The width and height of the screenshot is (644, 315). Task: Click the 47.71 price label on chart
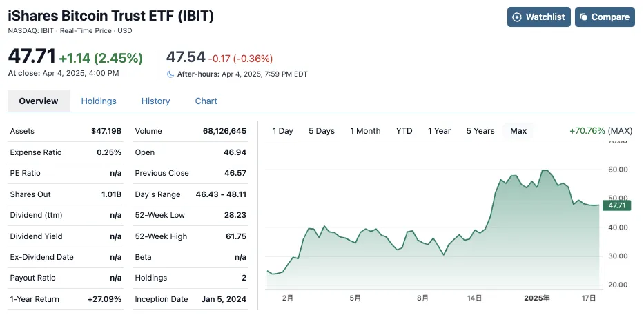[615, 205]
